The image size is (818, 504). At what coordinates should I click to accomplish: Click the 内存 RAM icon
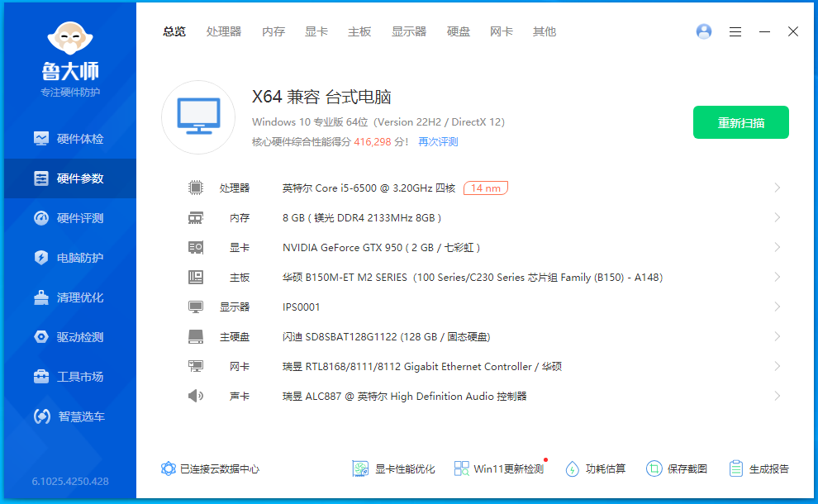(196, 217)
